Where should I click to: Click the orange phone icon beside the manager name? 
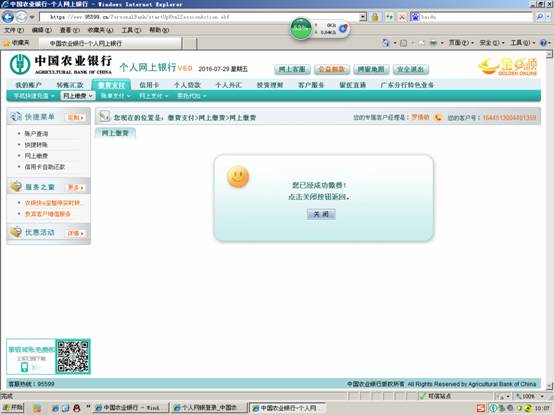pyautogui.click(x=438, y=117)
